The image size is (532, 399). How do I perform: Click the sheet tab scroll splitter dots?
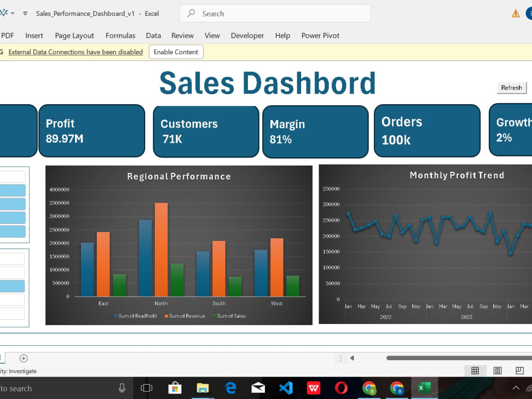(340, 358)
